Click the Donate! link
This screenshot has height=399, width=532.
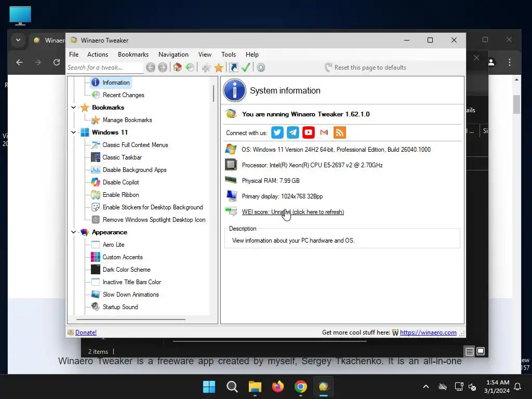point(86,332)
